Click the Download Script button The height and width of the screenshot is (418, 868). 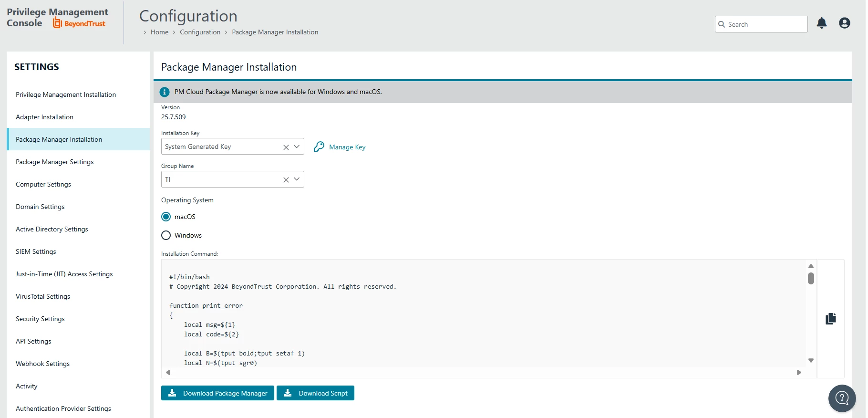click(315, 393)
